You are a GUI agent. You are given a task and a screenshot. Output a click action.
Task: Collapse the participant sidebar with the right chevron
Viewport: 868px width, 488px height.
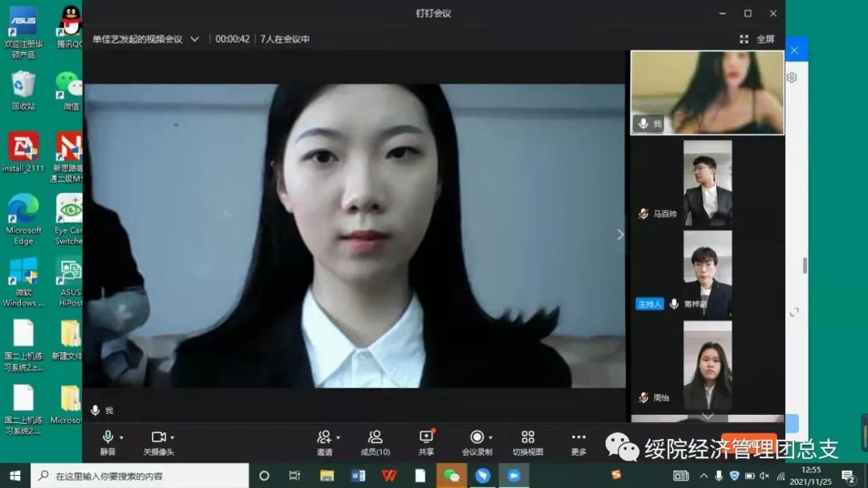point(620,235)
